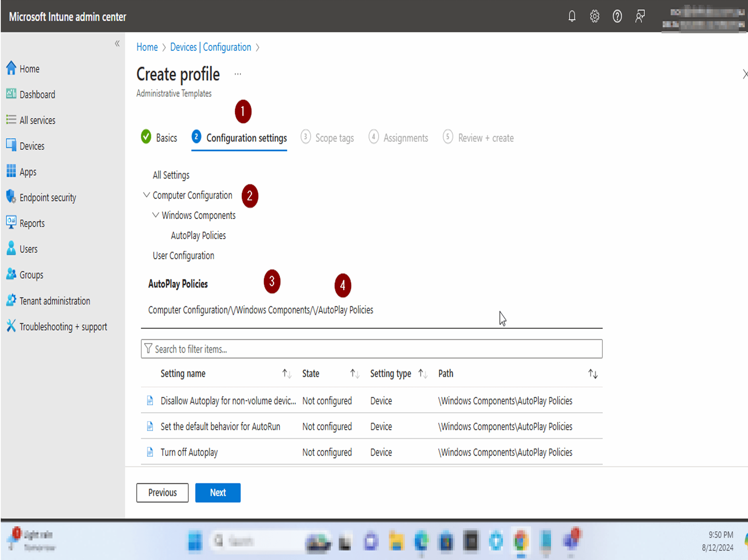Click the Troubleshooting wrench icon
This screenshot has width=748, height=560.
pos(11,326)
